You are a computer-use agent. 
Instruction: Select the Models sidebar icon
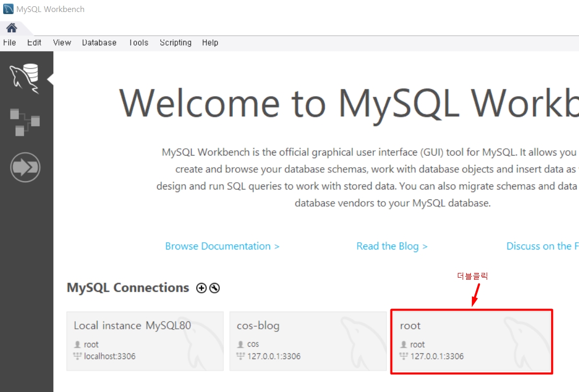tap(25, 123)
